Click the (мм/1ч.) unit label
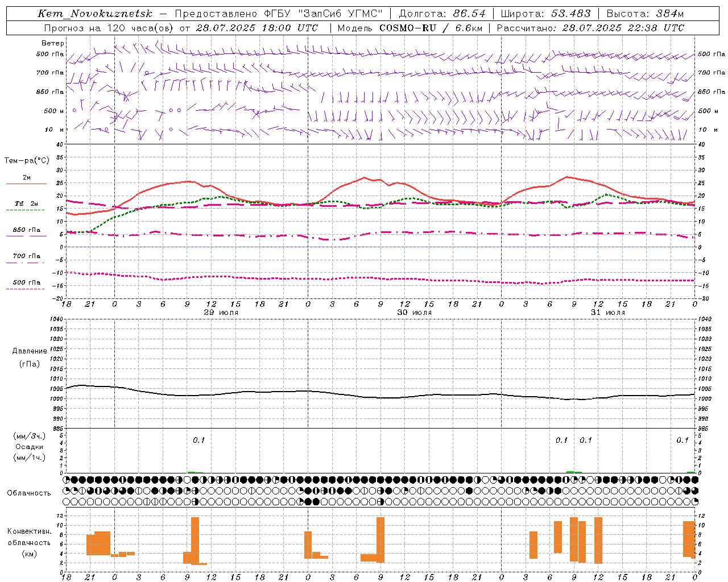 (29, 458)
